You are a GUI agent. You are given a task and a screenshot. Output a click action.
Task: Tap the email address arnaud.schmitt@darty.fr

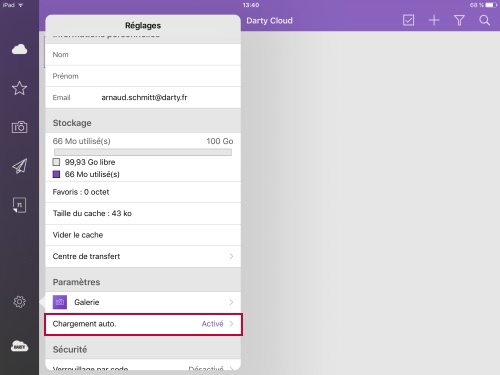144,97
